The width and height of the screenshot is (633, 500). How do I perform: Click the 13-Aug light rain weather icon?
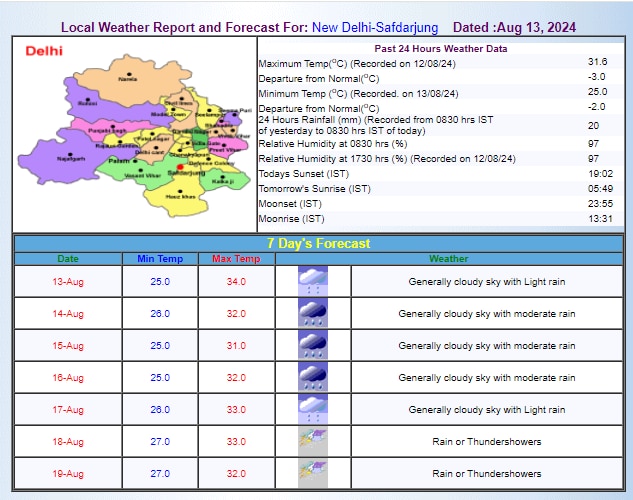[313, 281]
